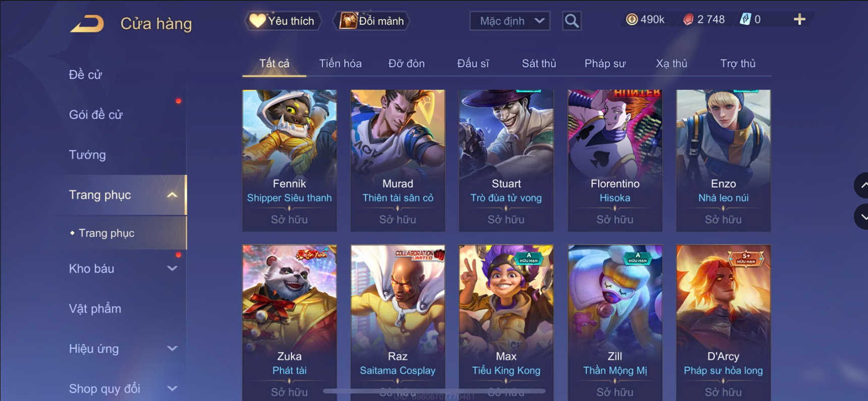Viewport: 868px width, 401px height.
Task: Click the back arrow icon beside Cửa hàng
Action: (87, 24)
